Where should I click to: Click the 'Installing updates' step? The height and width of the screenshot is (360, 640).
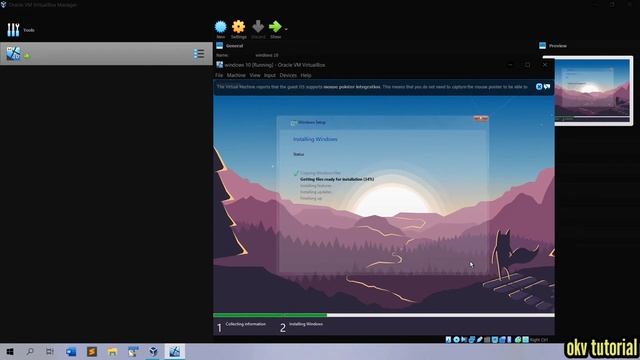coord(316,192)
